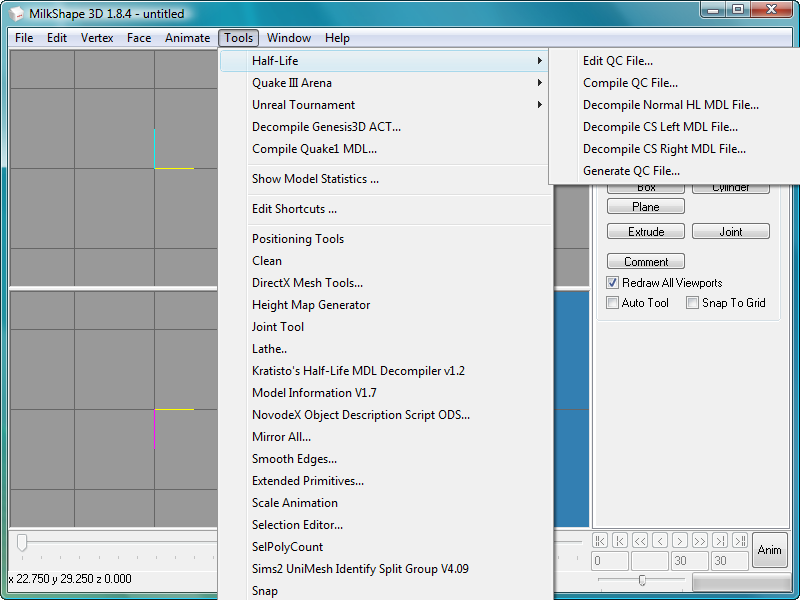The height and width of the screenshot is (600, 800).
Task: Click the animation timeline slider handle
Action: coord(21,542)
